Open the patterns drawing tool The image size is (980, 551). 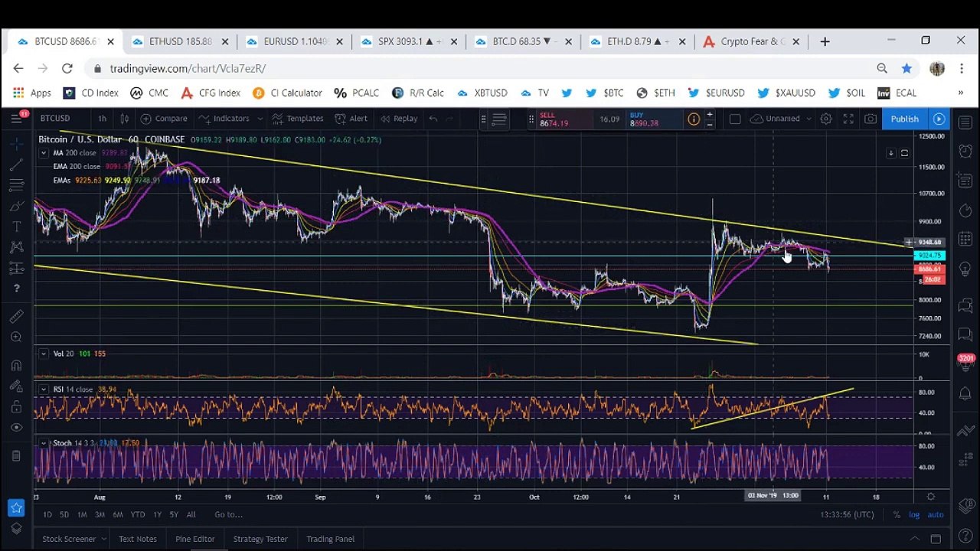pyautogui.click(x=16, y=247)
